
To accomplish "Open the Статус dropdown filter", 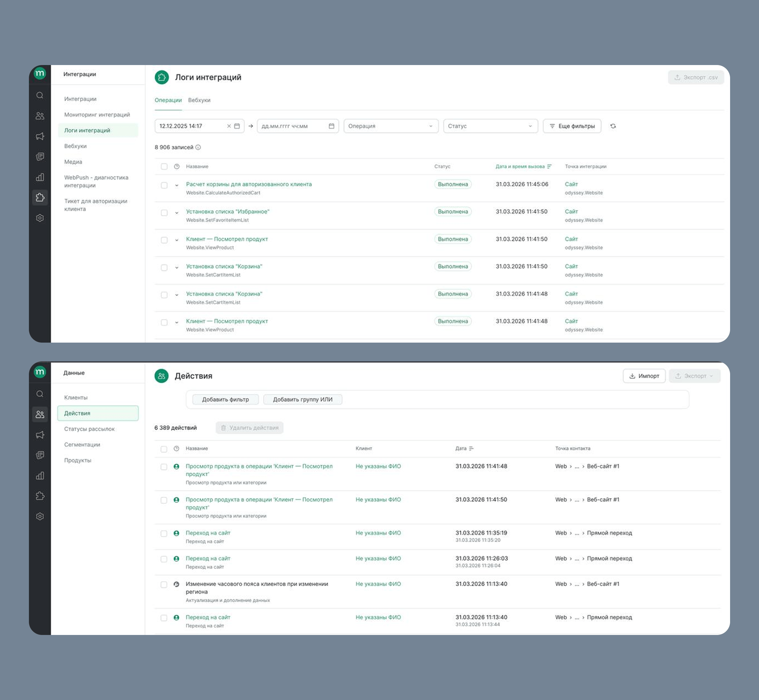I will coord(490,126).
